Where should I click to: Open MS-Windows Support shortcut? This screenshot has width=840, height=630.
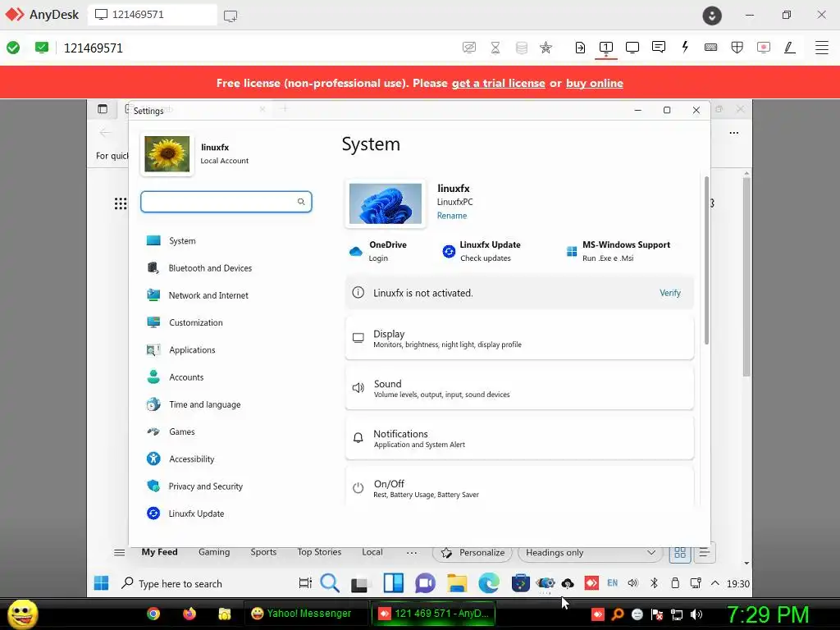(x=618, y=251)
